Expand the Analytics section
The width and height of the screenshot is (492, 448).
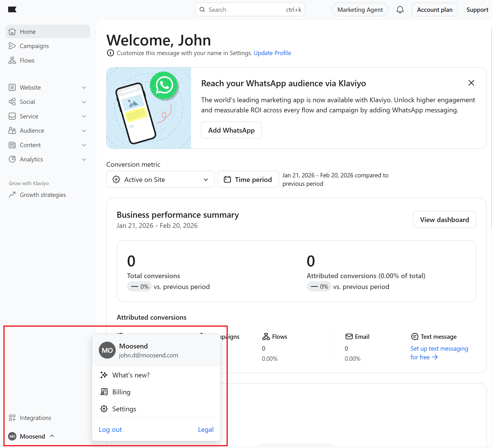31,159
